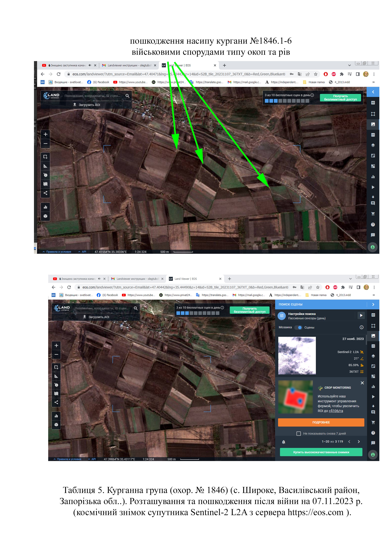Go to next page of scene results
392x555 pixels.
[359, 442]
